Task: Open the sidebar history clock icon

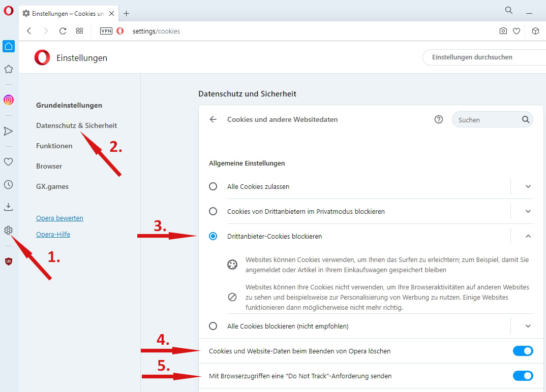Action: click(x=9, y=184)
